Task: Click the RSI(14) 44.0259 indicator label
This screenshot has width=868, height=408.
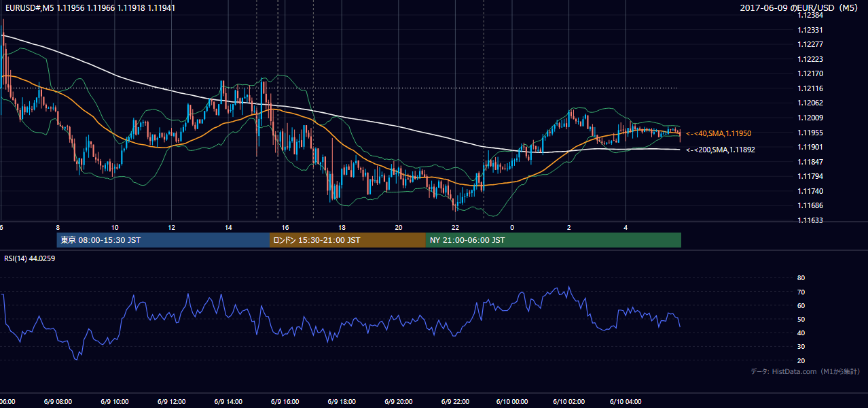Action: click(30, 258)
